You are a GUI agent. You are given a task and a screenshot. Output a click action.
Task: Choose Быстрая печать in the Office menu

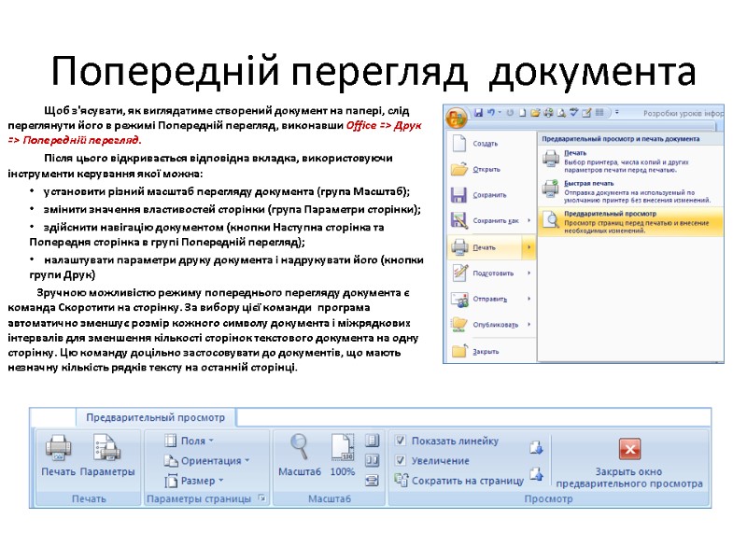tap(588, 183)
